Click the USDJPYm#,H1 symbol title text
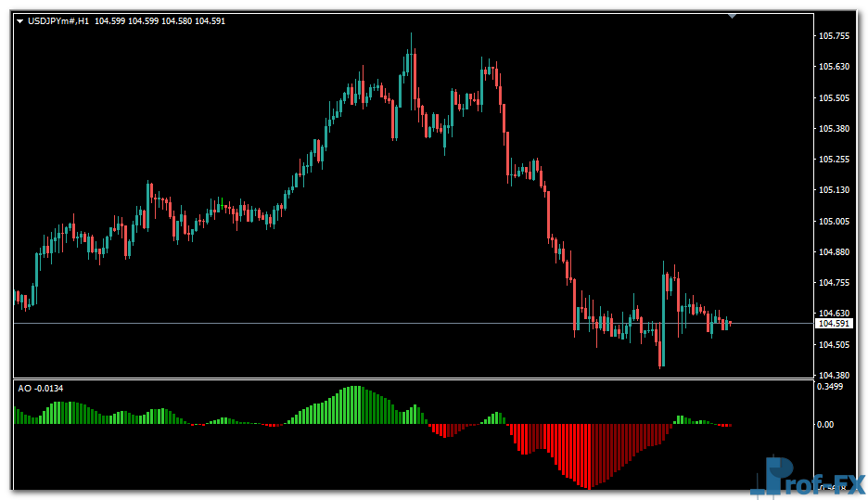Viewport: 868px width, 500px height. click(58, 20)
